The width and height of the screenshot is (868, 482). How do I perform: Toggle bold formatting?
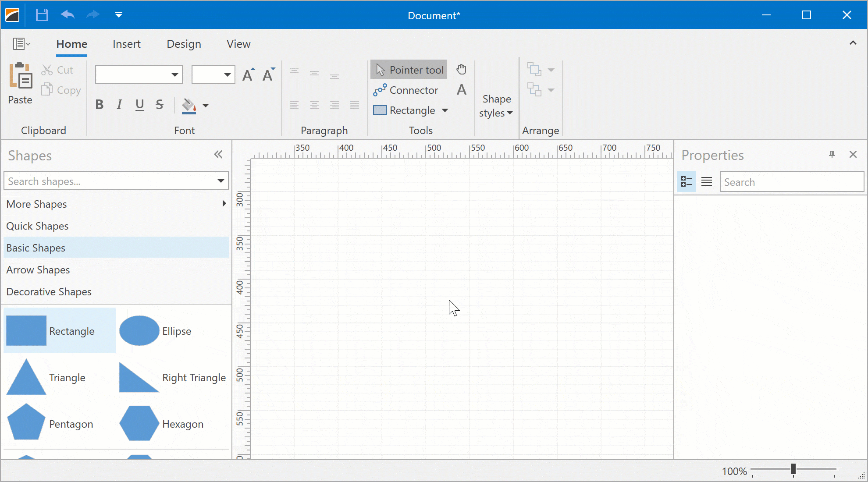click(99, 104)
